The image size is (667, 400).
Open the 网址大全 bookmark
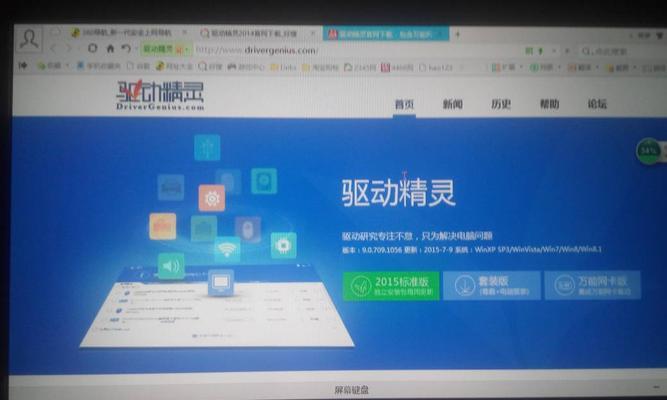[x=174, y=66]
